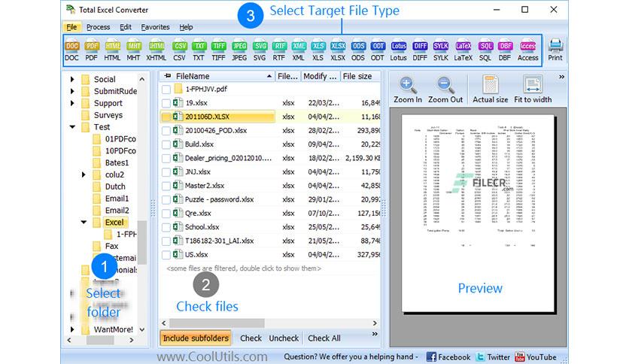Show more preview toolbar options chevron

point(561,77)
